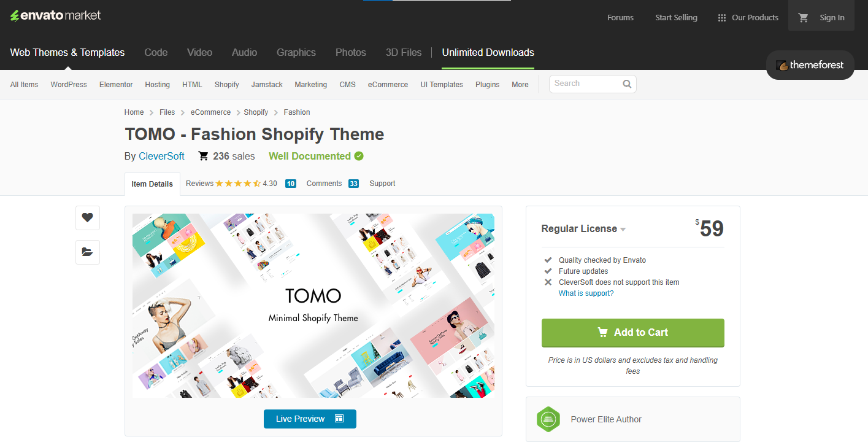Click the comments count badge 33
The height and width of the screenshot is (442, 868).
click(x=353, y=184)
